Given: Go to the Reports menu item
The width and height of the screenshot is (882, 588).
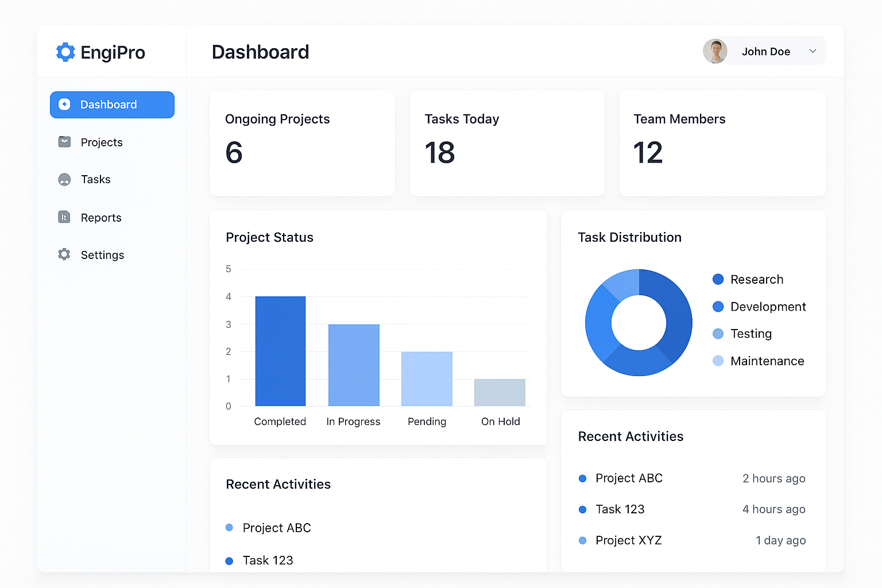Looking at the screenshot, I should click(101, 218).
